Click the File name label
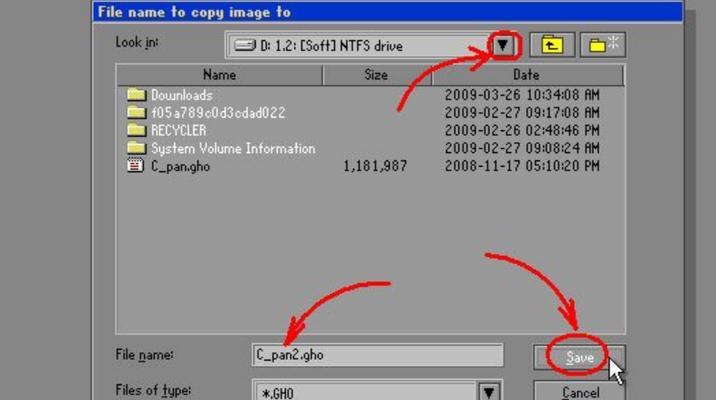The height and width of the screenshot is (400, 716). point(144,354)
